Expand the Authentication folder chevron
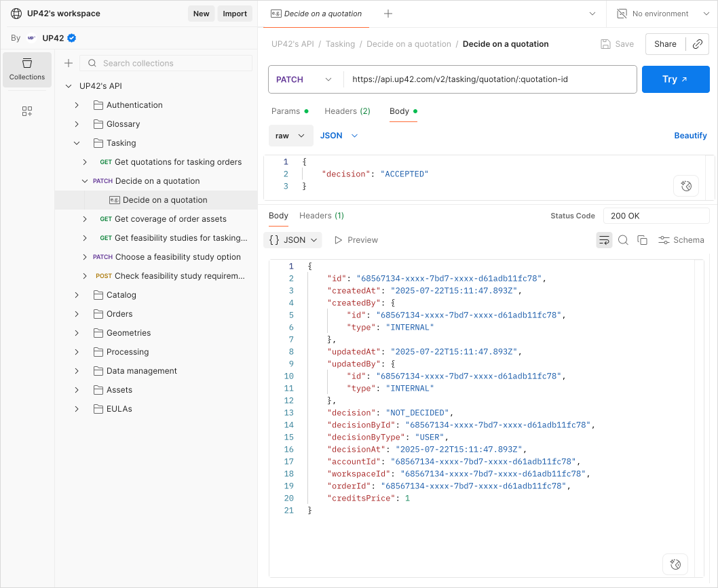Image resolution: width=718 pixels, height=588 pixels. click(x=77, y=105)
